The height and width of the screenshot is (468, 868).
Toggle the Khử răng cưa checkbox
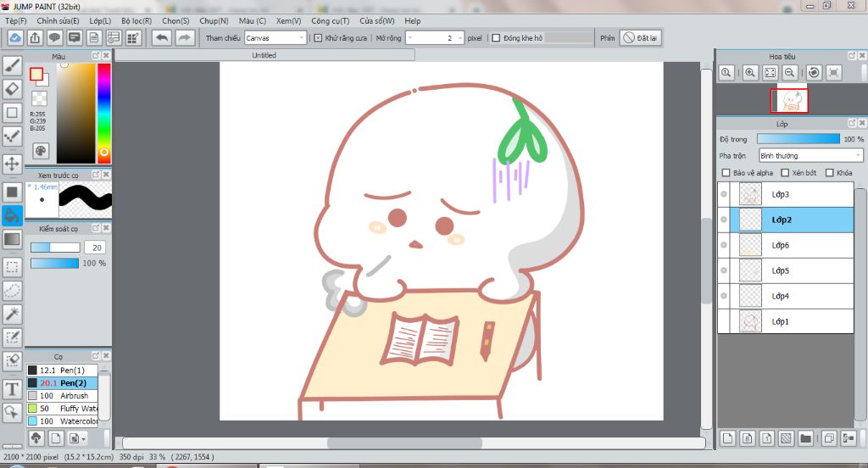[x=319, y=38]
